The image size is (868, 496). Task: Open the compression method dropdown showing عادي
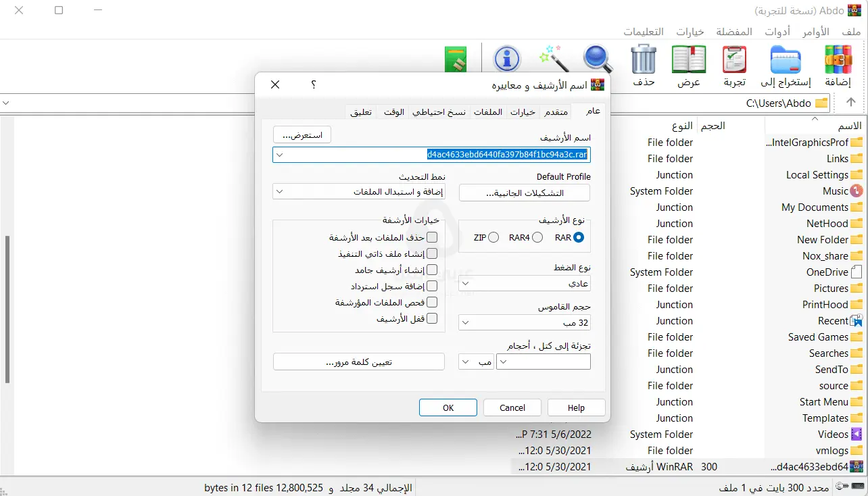pos(524,283)
